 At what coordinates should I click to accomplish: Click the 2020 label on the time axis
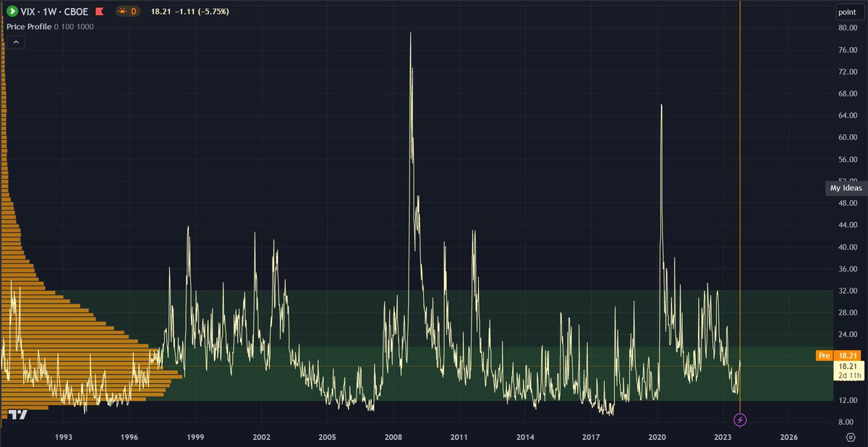[658, 438]
